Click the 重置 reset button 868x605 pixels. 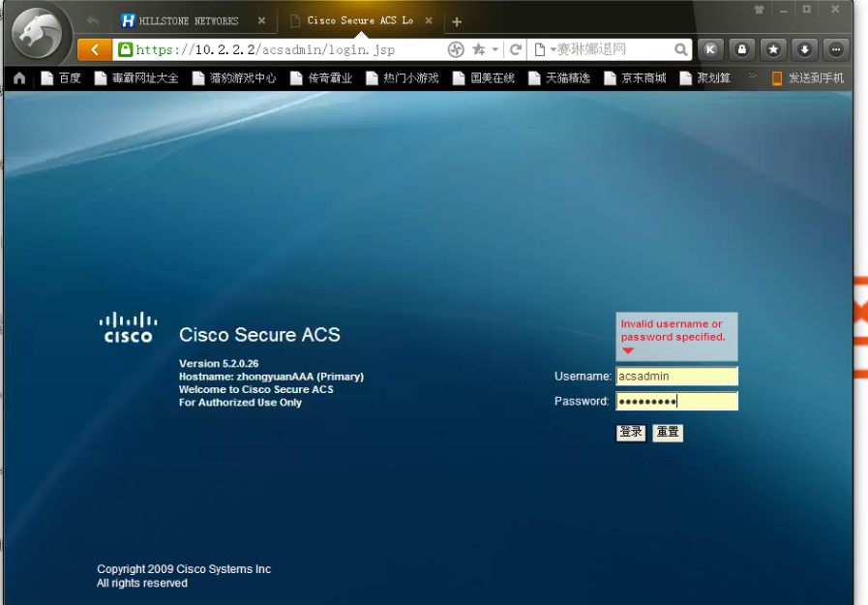tap(668, 433)
